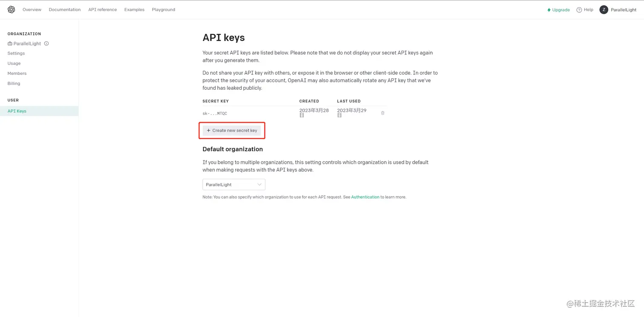The image size is (644, 317).
Task: Click the sk-...MTQC secret key row
Action: click(215, 114)
